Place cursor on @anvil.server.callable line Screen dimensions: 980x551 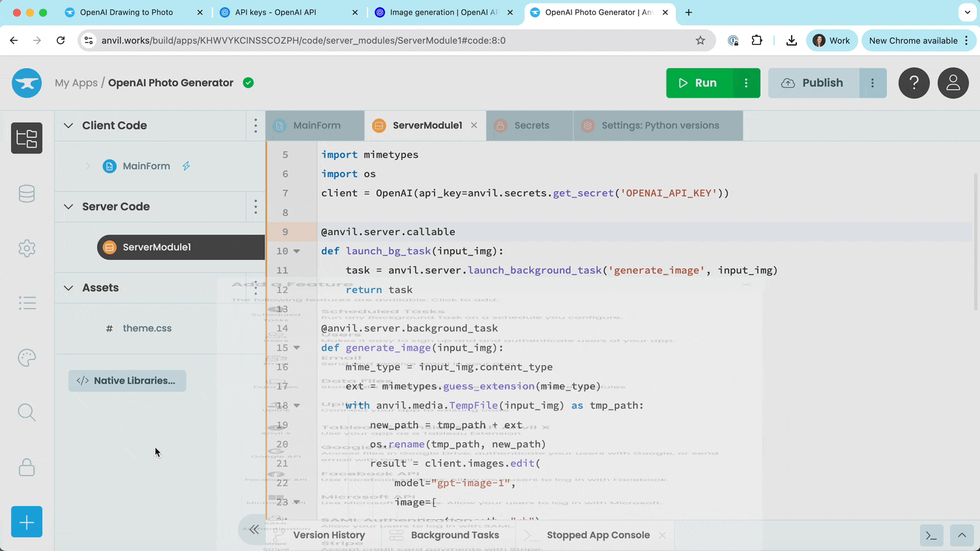[x=388, y=232]
